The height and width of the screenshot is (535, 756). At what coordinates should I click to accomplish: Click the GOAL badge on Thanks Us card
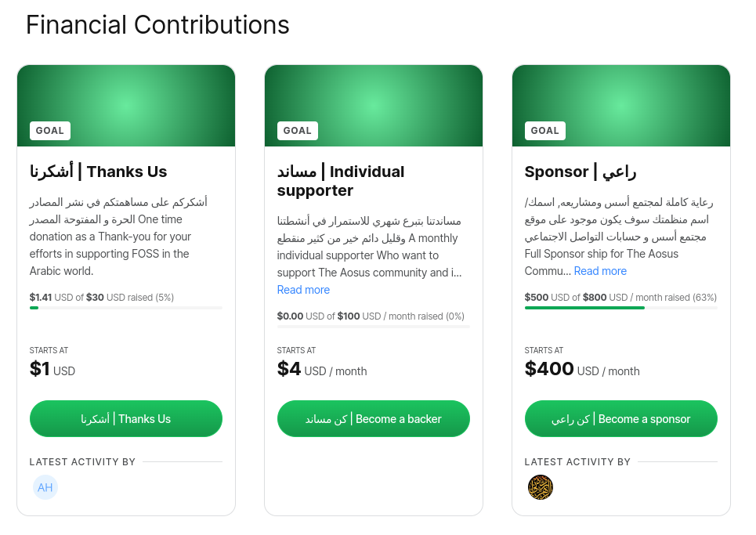pyautogui.click(x=50, y=131)
